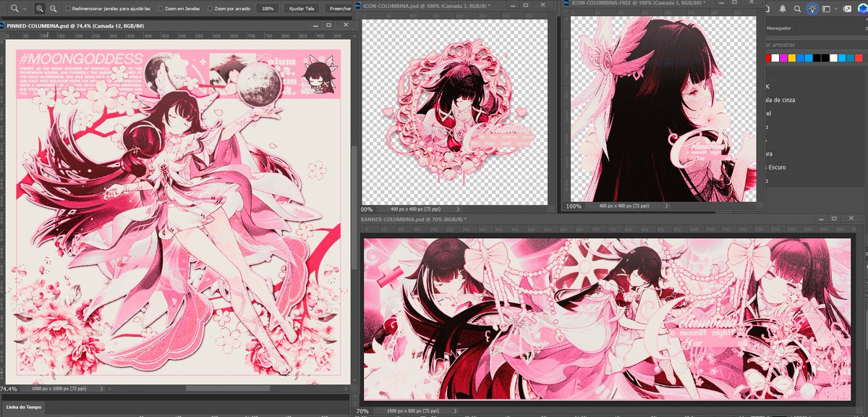Click 100% zoom field of ICON-COLUMBINA-FREE window
The width and height of the screenshot is (868, 417).
tap(574, 206)
